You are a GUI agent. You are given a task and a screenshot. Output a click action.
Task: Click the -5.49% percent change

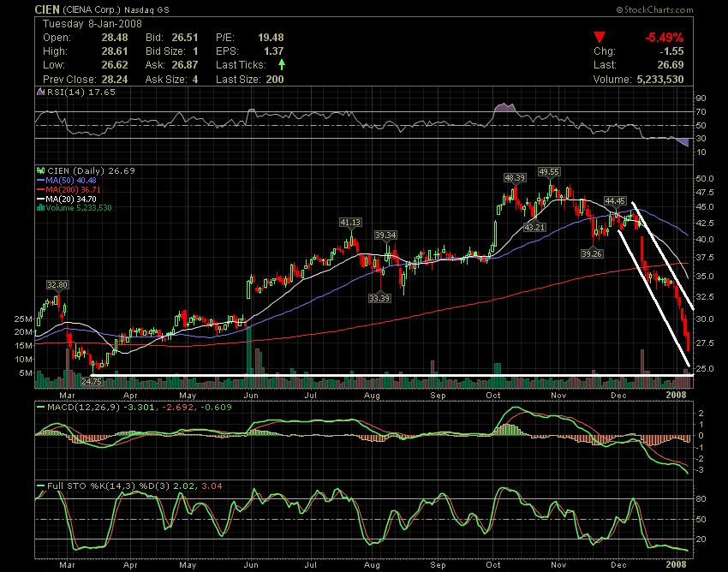(x=665, y=38)
